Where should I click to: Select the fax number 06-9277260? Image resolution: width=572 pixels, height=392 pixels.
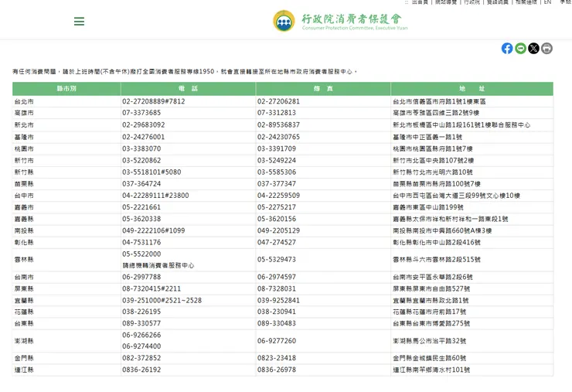tap(277, 341)
